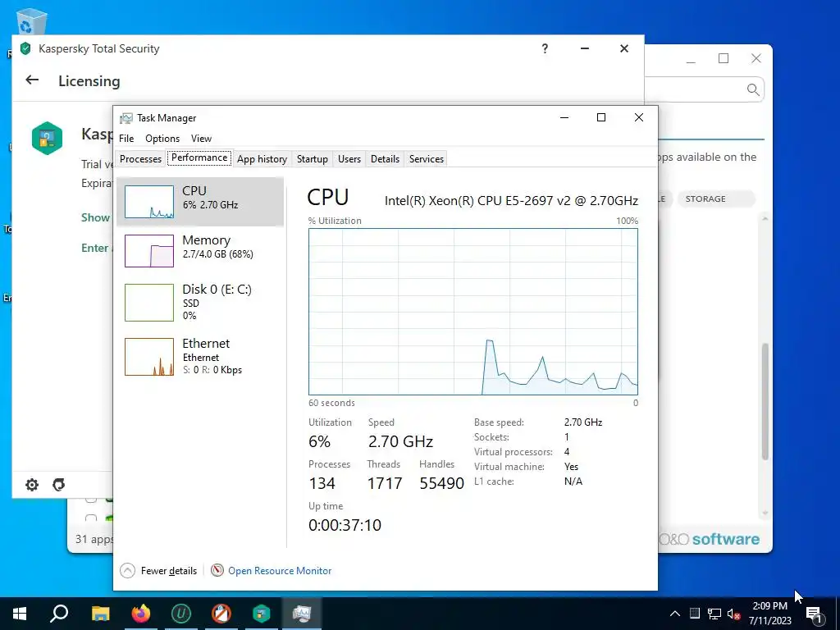Open taskbar Search magnifier
This screenshot has width=840, height=630.
click(x=59, y=614)
